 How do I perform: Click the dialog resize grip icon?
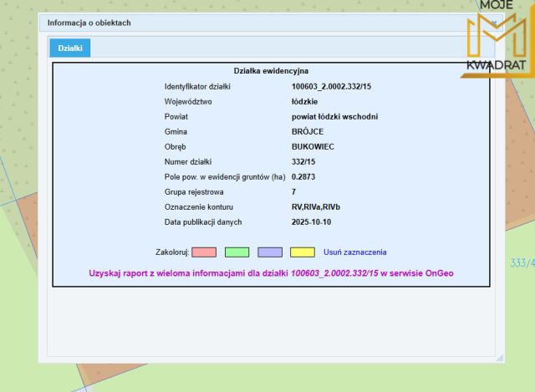tap(500, 358)
